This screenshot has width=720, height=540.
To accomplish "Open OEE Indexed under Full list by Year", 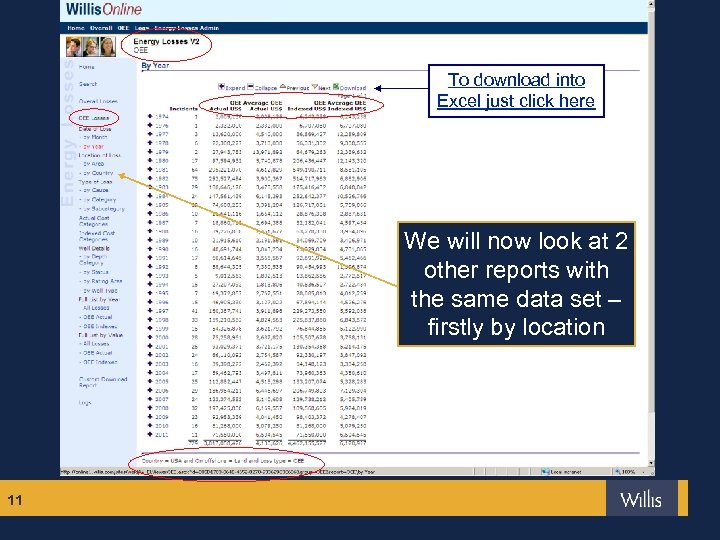I will [100, 326].
